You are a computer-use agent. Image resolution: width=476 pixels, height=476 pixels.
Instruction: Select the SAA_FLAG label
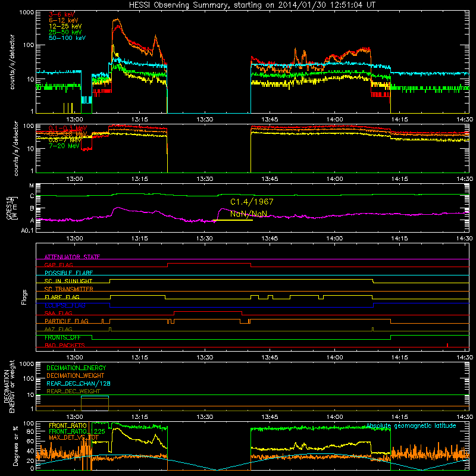[x=58, y=313]
